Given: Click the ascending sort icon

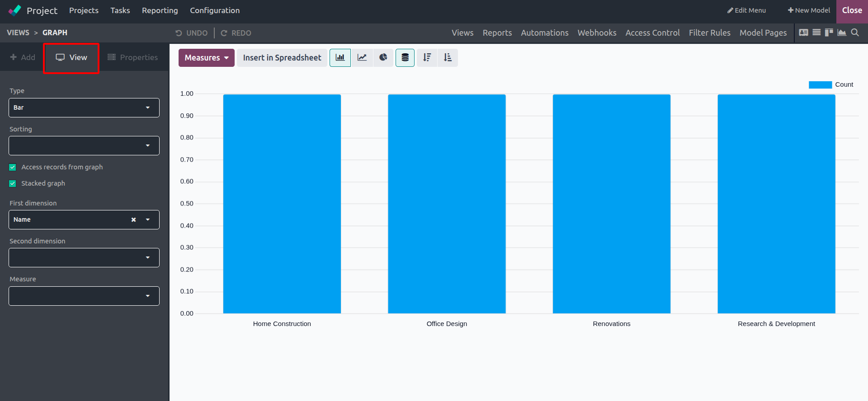Looking at the screenshot, I should (x=448, y=58).
